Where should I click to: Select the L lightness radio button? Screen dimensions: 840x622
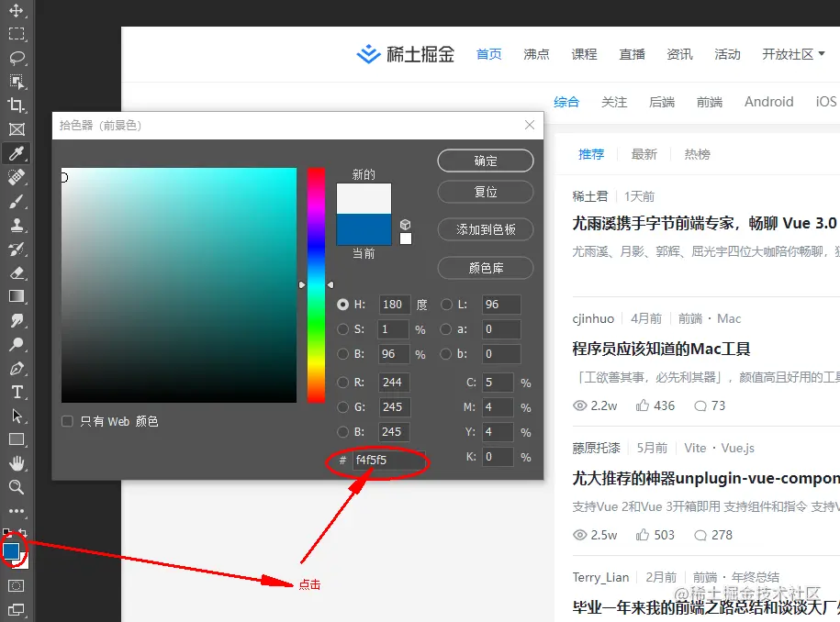(x=446, y=305)
